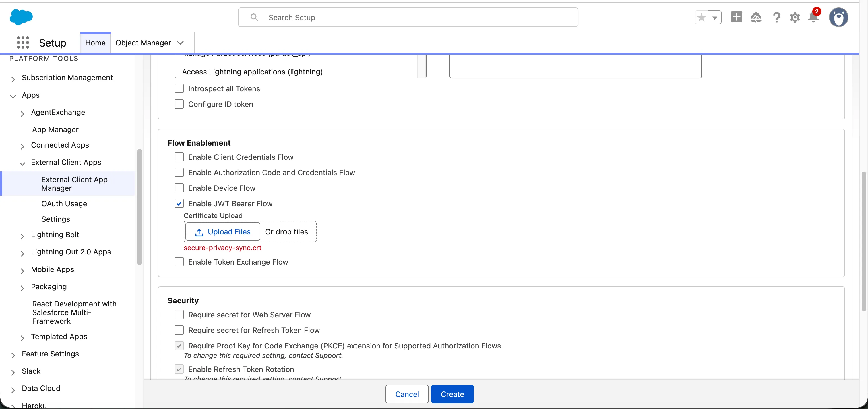
Task: Collapse External Client Apps node
Action: point(22,164)
